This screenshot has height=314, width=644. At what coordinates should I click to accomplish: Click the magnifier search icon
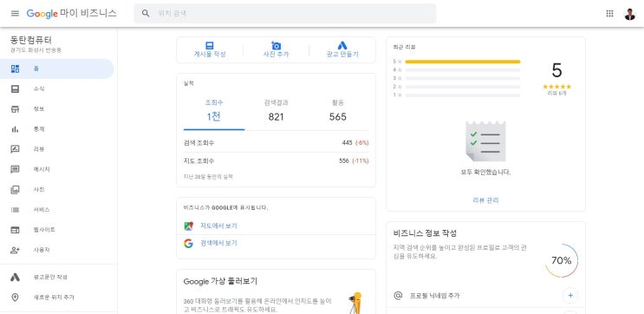point(146,13)
